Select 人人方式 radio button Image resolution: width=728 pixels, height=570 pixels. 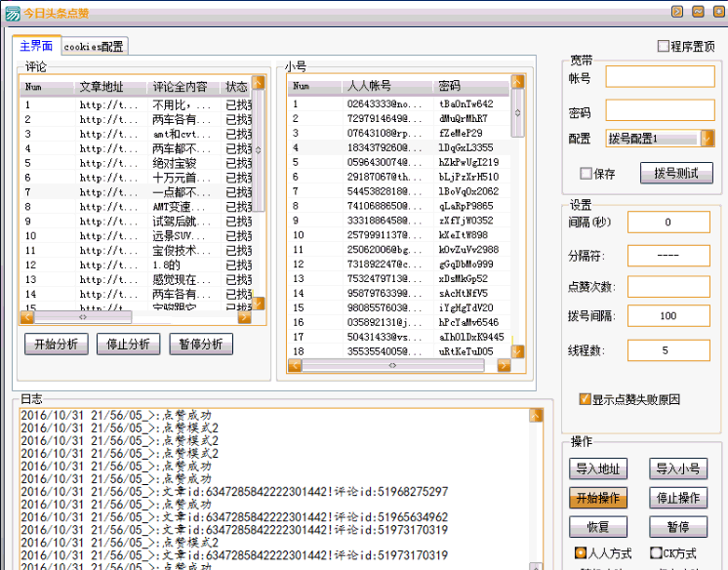580,552
